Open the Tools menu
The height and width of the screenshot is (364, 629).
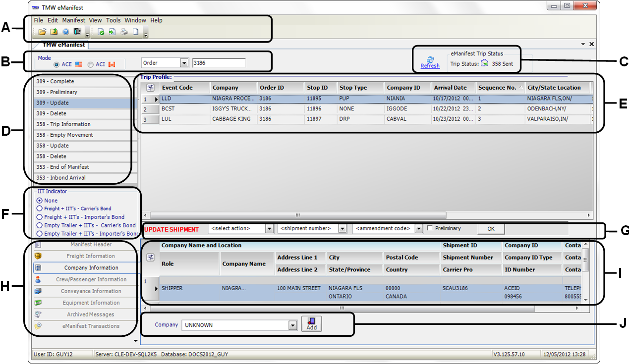point(114,20)
